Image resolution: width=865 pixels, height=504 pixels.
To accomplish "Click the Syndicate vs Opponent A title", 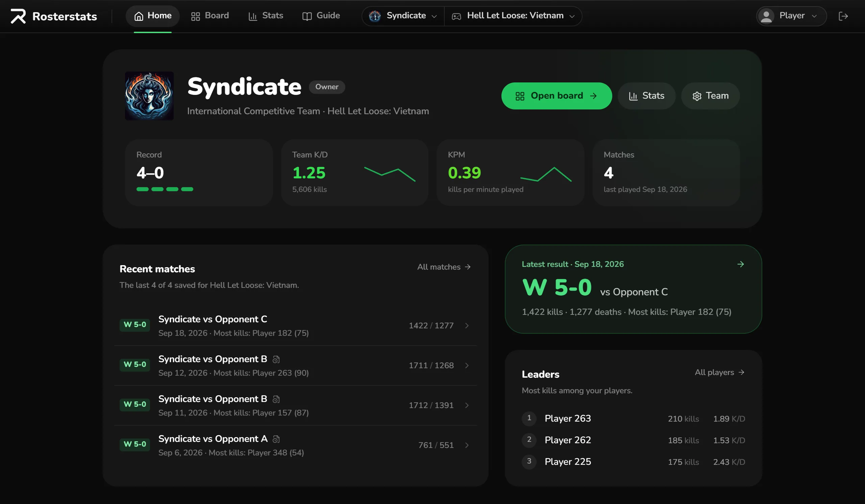I will point(213,438).
